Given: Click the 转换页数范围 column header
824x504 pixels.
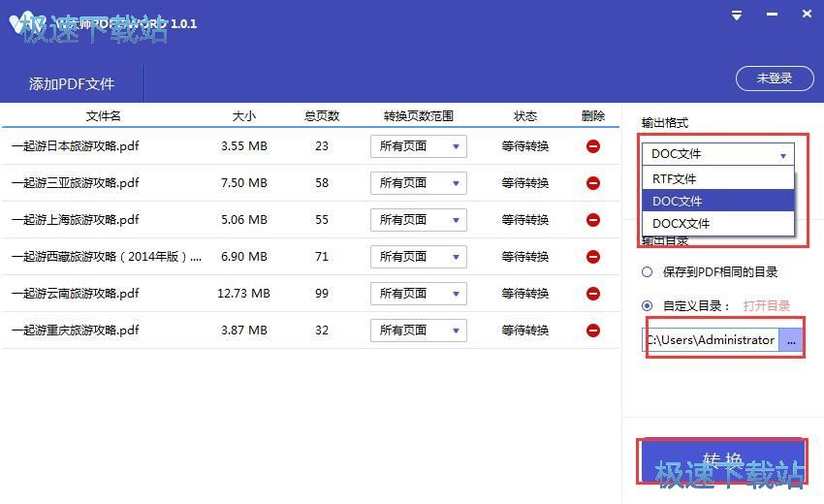Looking at the screenshot, I should (x=419, y=115).
